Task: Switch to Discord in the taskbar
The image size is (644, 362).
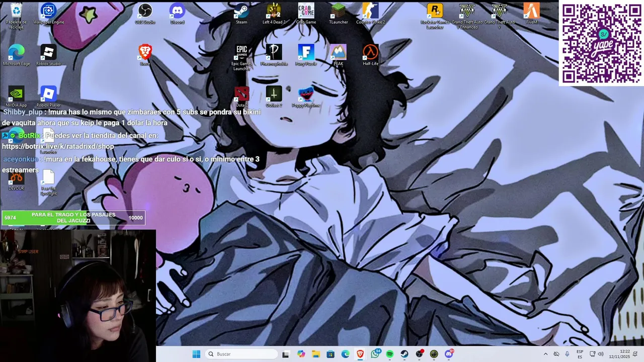Action: click(449, 354)
